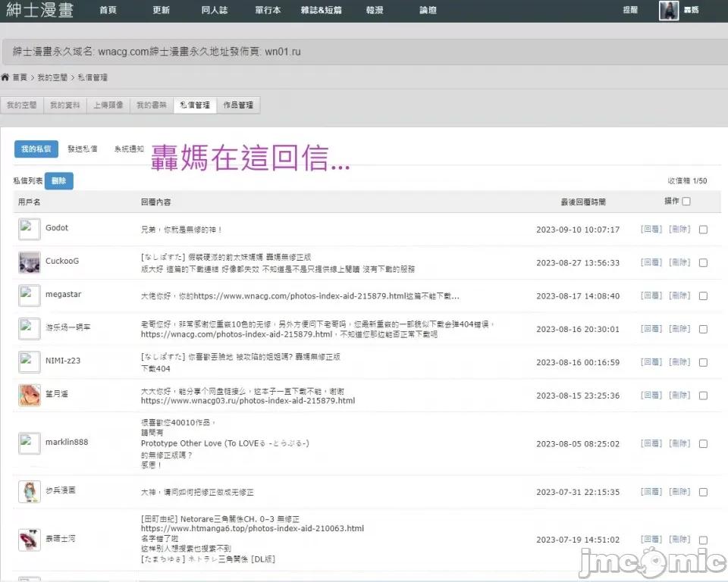This screenshot has width=728, height=582.
Task: Click the wnacg03.ru photos-index link text
Action: (248, 401)
